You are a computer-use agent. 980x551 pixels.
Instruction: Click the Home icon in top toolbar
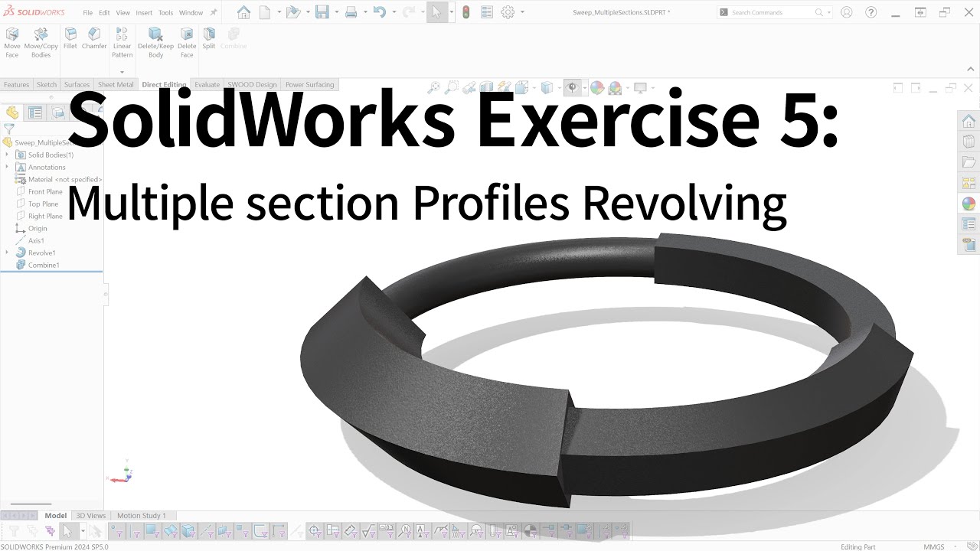point(243,12)
